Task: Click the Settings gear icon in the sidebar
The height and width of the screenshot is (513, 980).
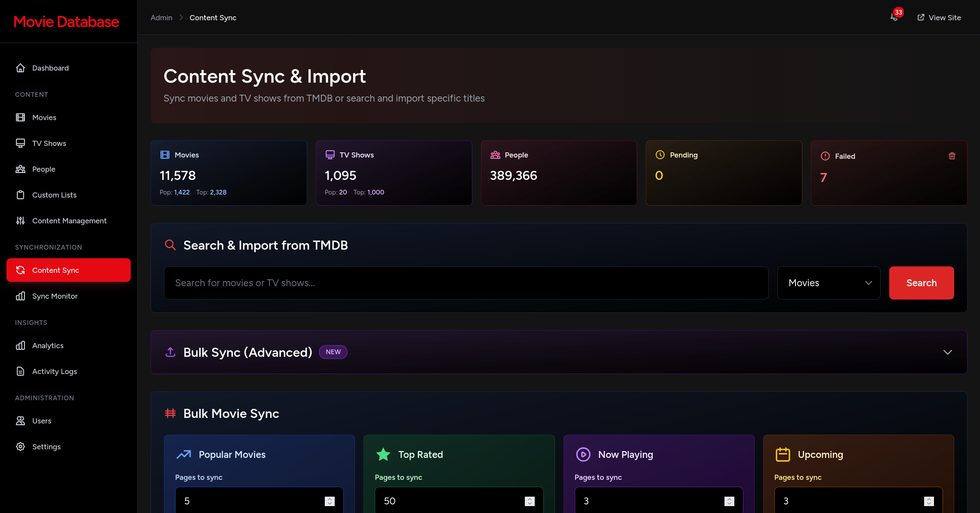Action: pyautogui.click(x=20, y=447)
